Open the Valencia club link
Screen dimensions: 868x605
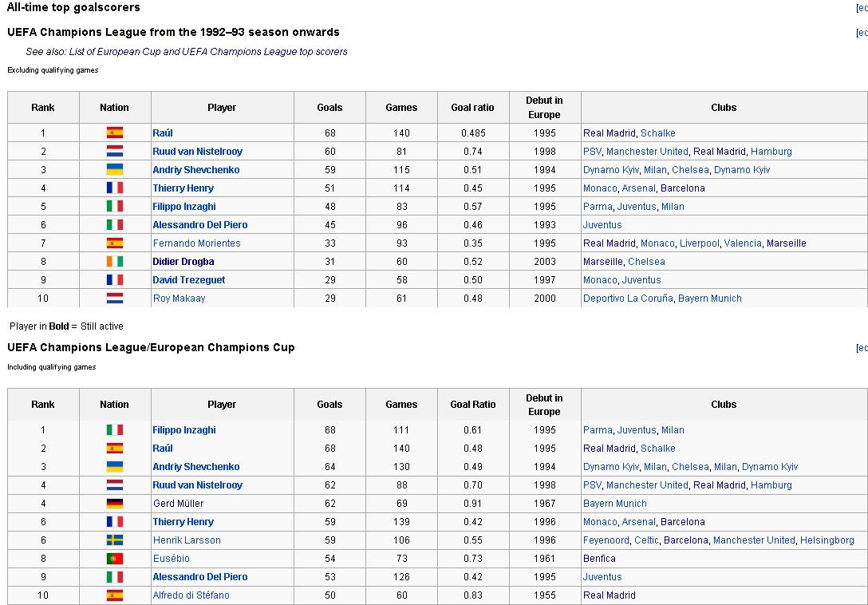tap(742, 243)
